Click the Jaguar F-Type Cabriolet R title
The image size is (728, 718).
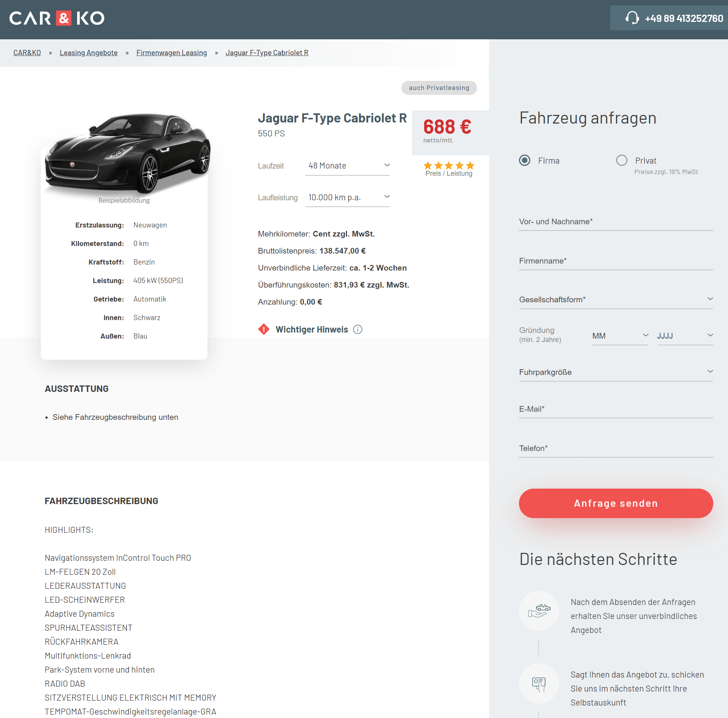pos(332,118)
